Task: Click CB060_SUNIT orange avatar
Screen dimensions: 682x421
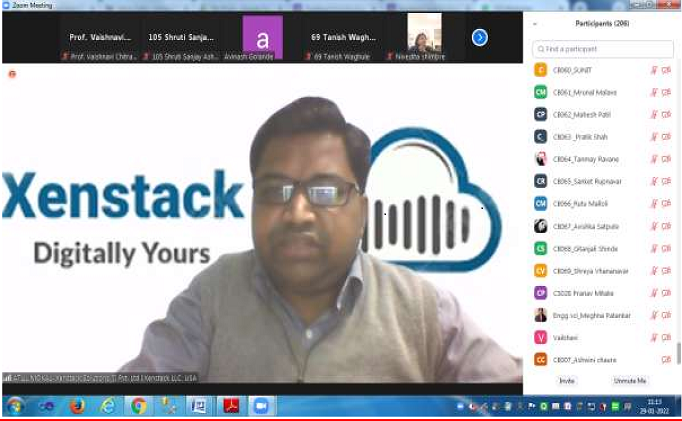Action: pos(541,70)
